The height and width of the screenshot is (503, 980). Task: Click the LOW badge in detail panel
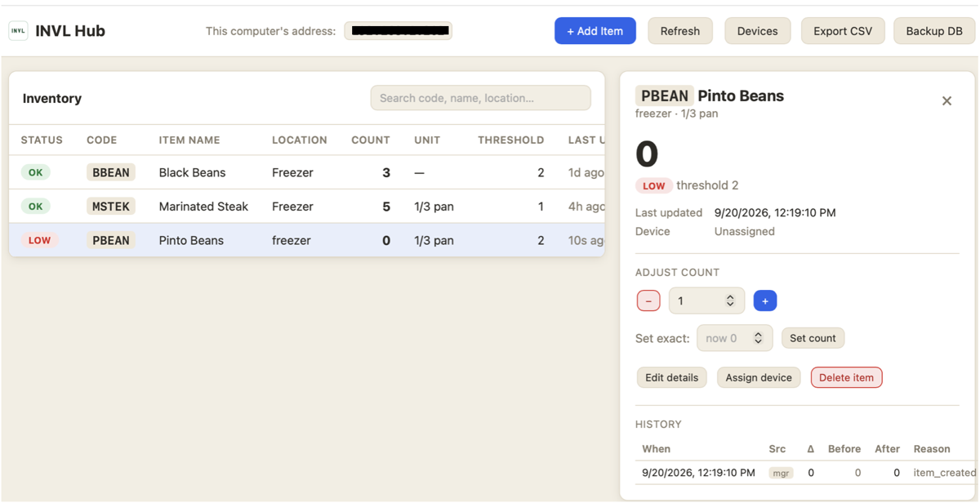[x=654, y=185]
